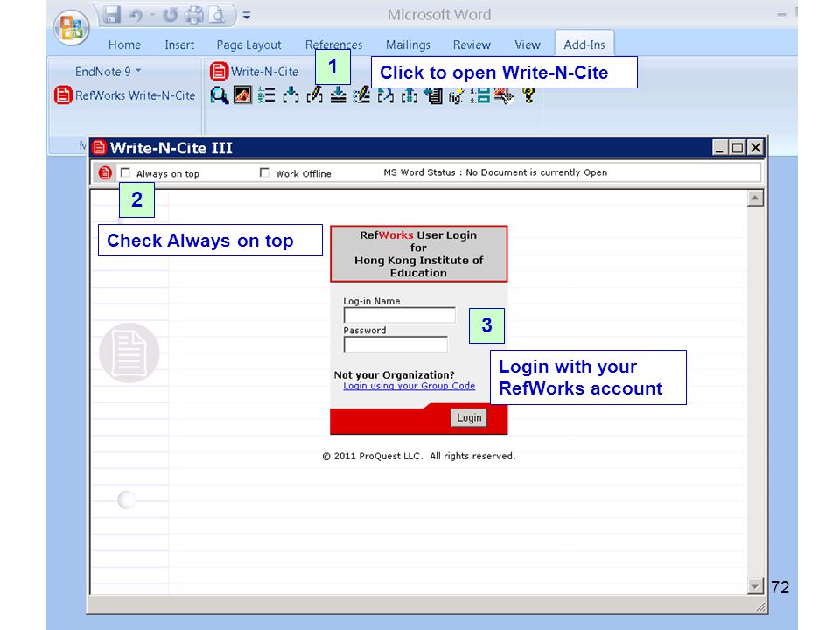Click the Generate Figure List icon

pos(480,95)
